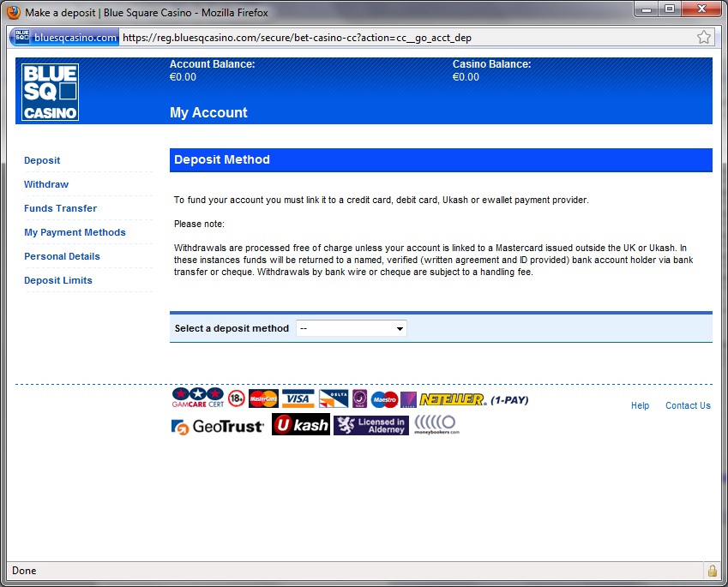Click the 18+ age restriction icon
This screenshot has width=728, height=587.
tap(237, 398)
